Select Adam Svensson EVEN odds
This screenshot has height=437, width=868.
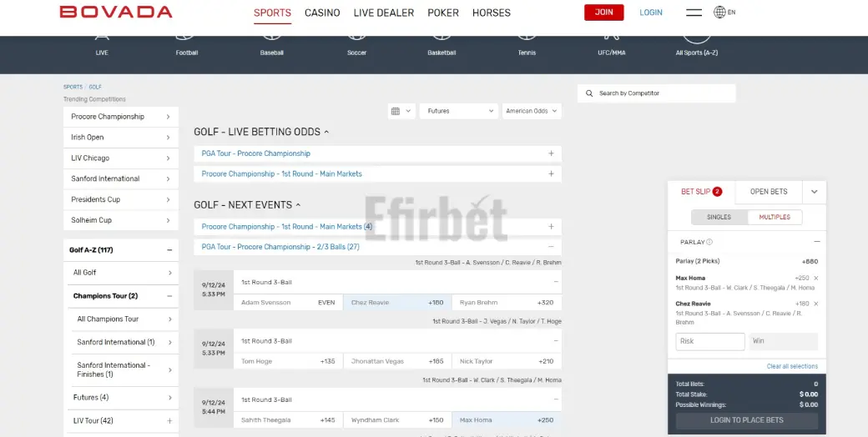(x=288, y=303)
